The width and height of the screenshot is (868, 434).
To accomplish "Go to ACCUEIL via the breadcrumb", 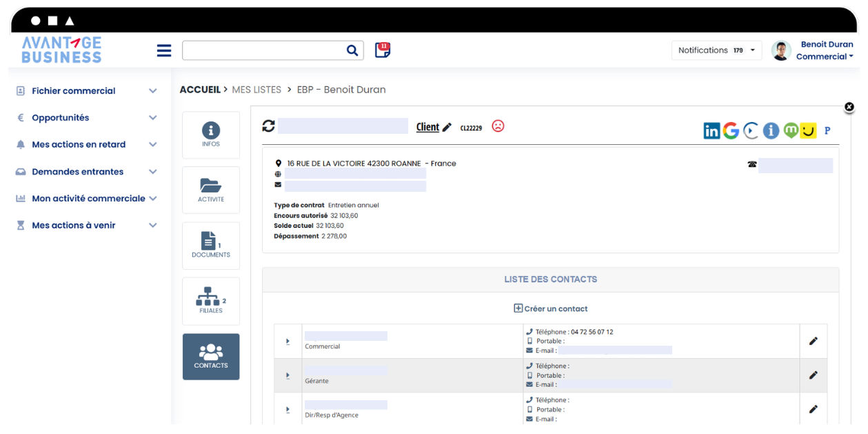I will tap(200, 89).
